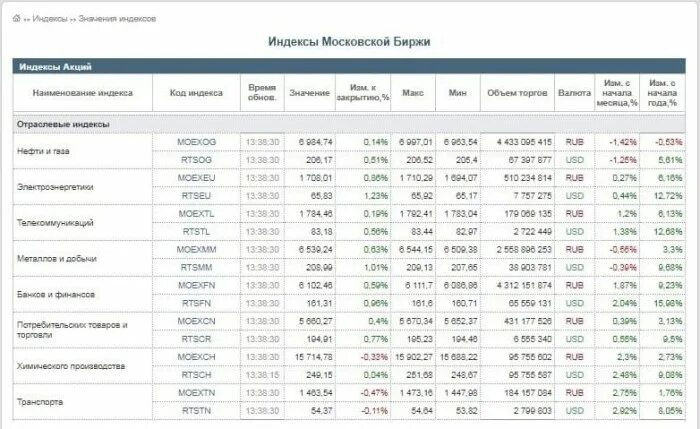Click the Изм. с начала года,% header
700x429 pixels.
[662, 93]
